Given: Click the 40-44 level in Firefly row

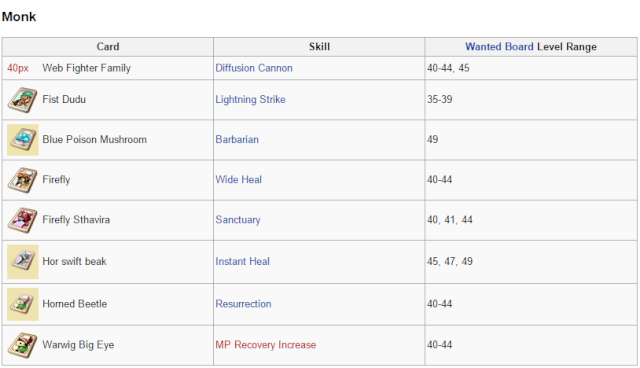Looking at the screenshot, I should 531,180.
